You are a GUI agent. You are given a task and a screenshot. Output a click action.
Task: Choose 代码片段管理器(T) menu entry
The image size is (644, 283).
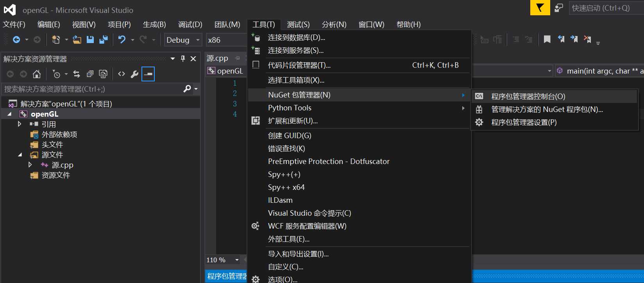click(x=359, y=65)
